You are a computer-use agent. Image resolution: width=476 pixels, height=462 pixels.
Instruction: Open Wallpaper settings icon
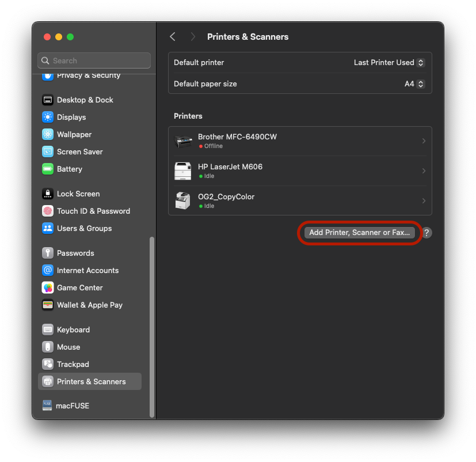48,134
